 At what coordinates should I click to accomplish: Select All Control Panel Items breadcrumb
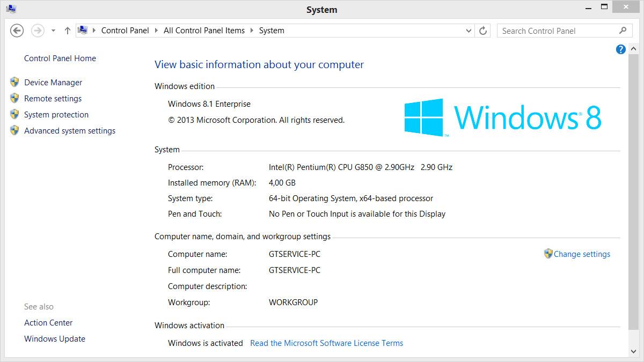pyautogui.click(x=204, y=31)
